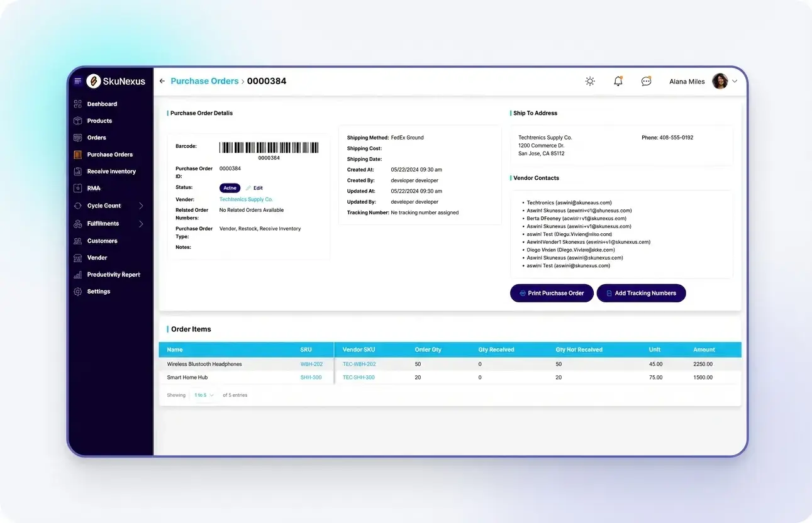Open the '1 to 5' entries dropdown
Screen dimensions: 812x523
(x=201, y=395)
